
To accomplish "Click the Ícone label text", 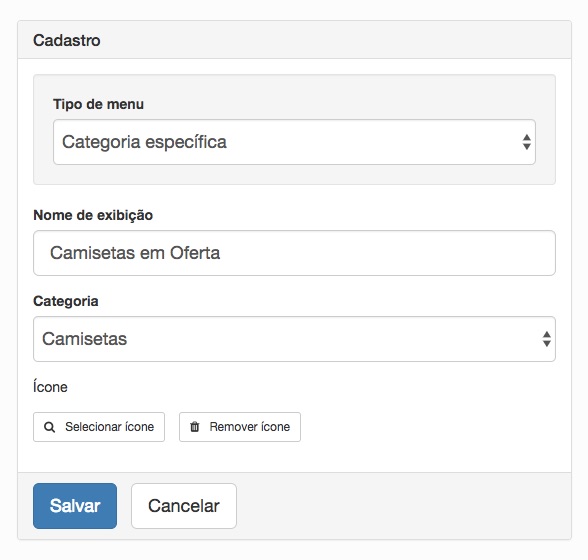I will (50, 386).
